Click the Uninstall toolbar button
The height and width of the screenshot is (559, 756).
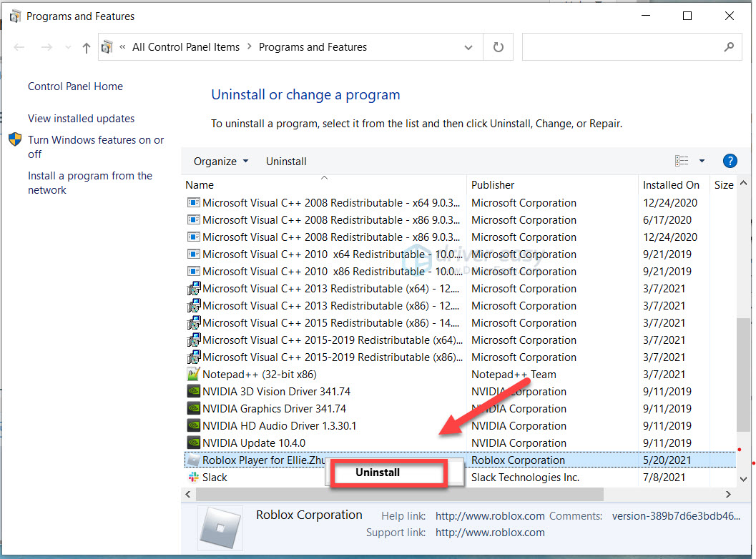[286, 162]
